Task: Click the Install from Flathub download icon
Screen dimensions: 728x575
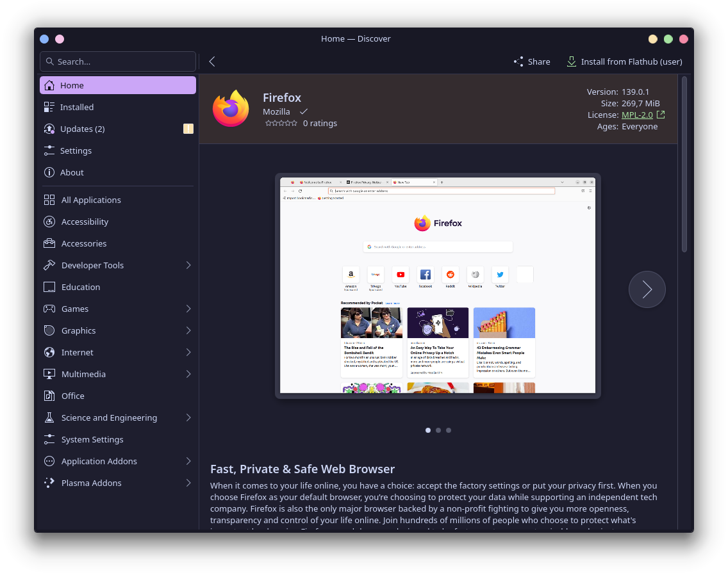Action: click(571, 61)
